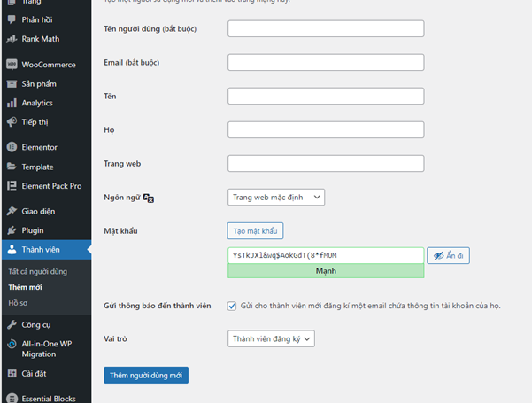532x404 pixels.
Task: Click the Tên người dùng input field
Action: [326, 29]
